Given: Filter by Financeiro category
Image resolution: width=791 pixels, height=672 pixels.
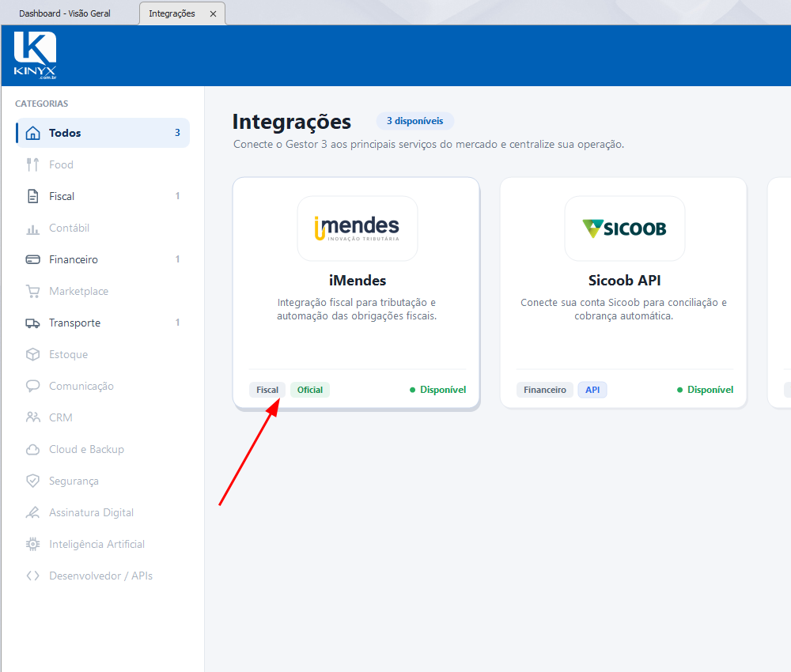Looking at the screenshot, I should [103, 259].
